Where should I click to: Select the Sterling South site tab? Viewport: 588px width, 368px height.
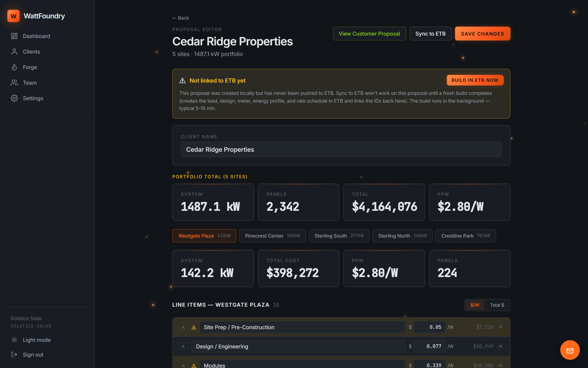coord(339,236)
